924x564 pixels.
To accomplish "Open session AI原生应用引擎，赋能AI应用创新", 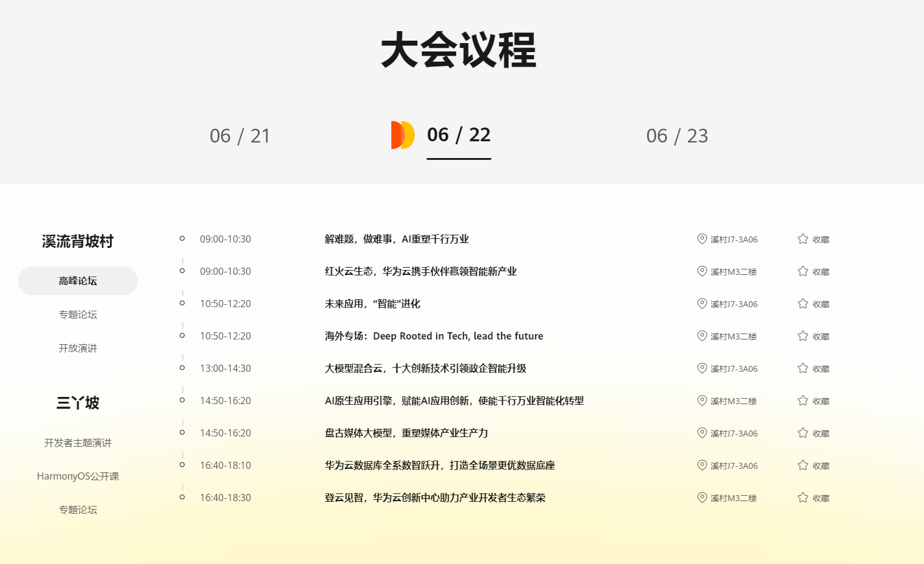I will [454, 401].
